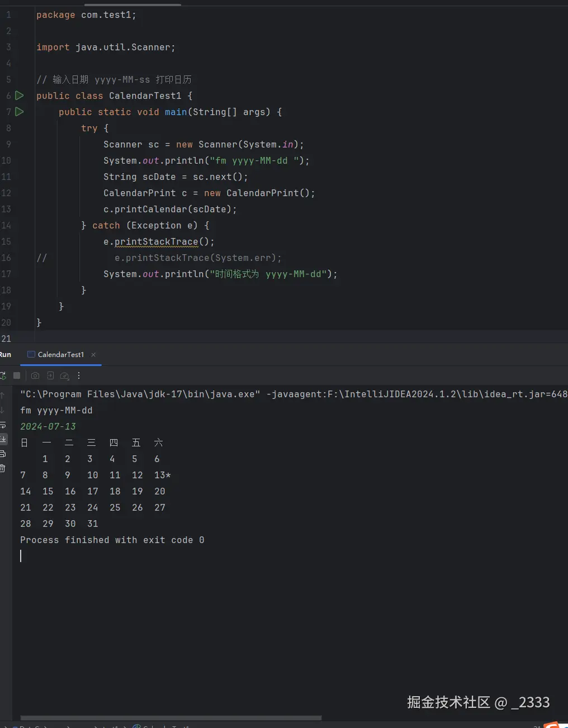This screenshot has width=568, height=728.
Task: Toggle soft-wrap in console output
Action: 3,425
